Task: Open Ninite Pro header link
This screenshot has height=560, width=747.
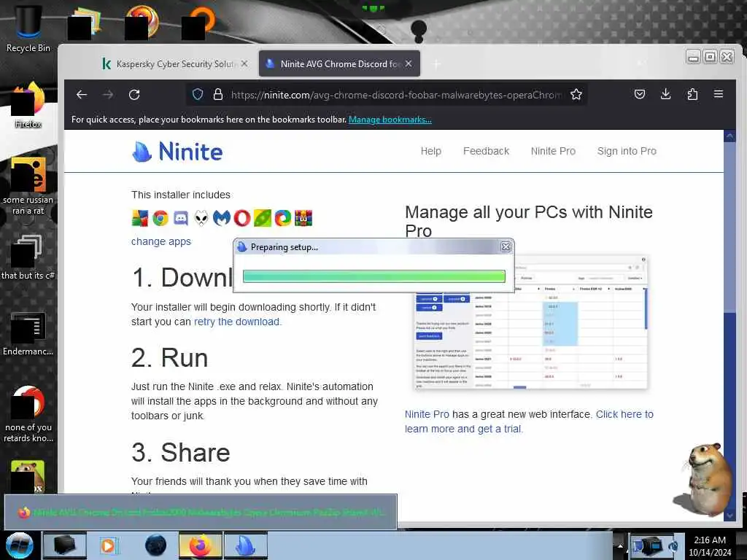Action: click(553, 151)
